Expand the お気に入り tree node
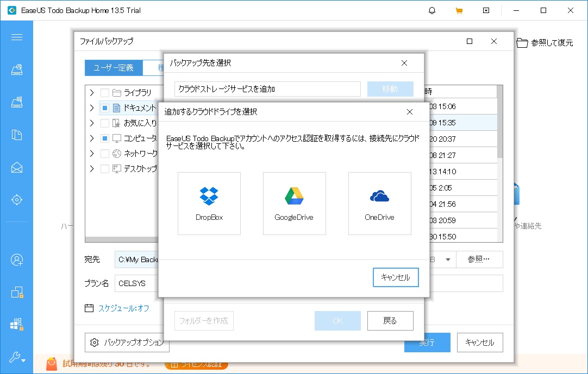Viewport: 588px width, 374px height. (x=92, y=123)
